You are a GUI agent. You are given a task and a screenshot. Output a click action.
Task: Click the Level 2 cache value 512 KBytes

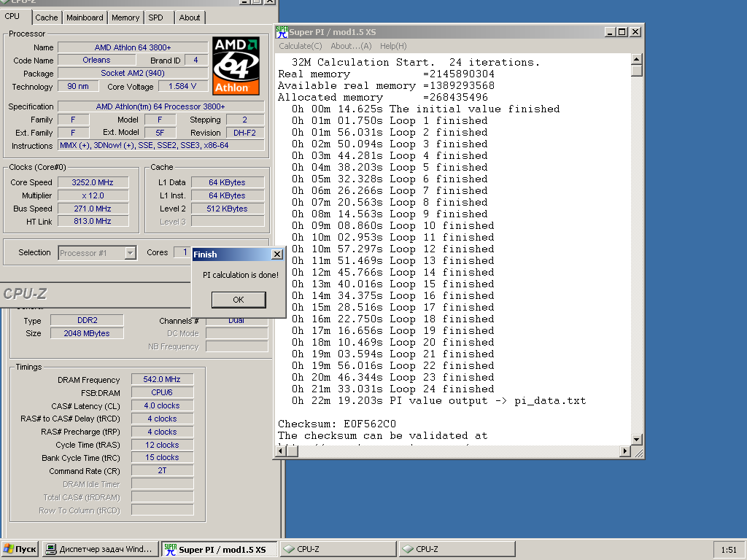click(228, 209)
